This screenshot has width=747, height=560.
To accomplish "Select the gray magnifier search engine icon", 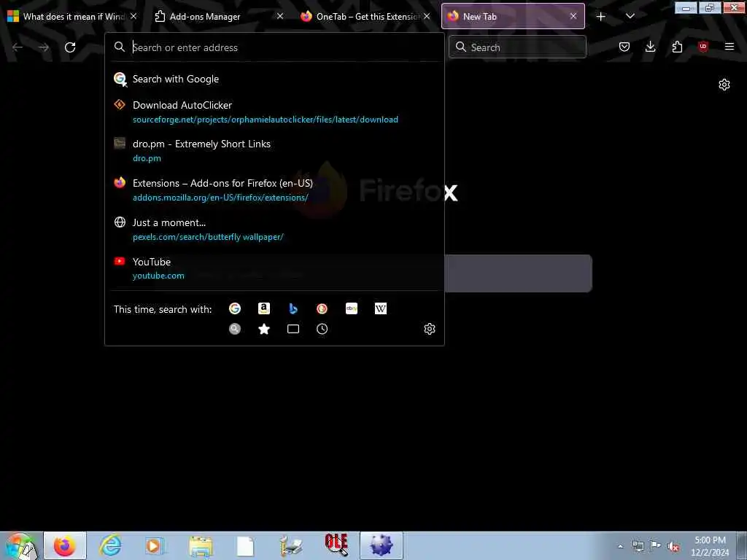I will coord(234,329).
